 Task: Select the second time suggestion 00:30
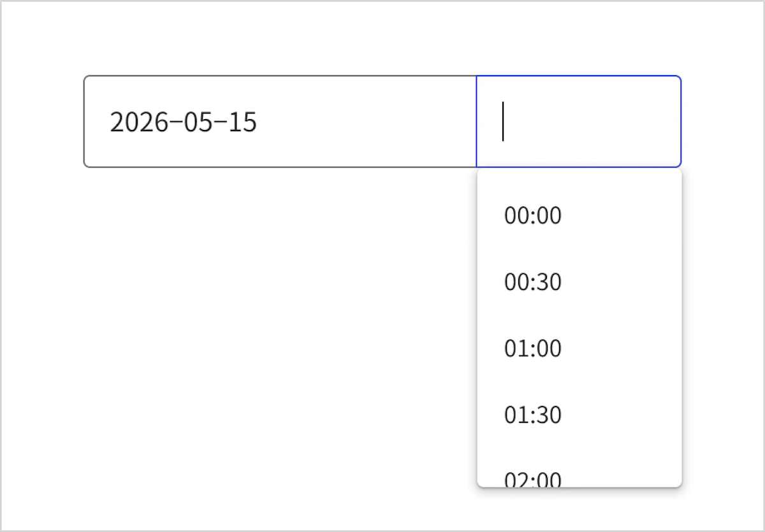[579, 282]
